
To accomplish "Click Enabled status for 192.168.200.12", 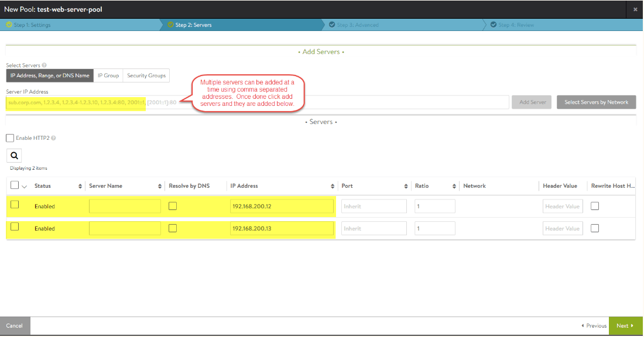I will 44,207.
